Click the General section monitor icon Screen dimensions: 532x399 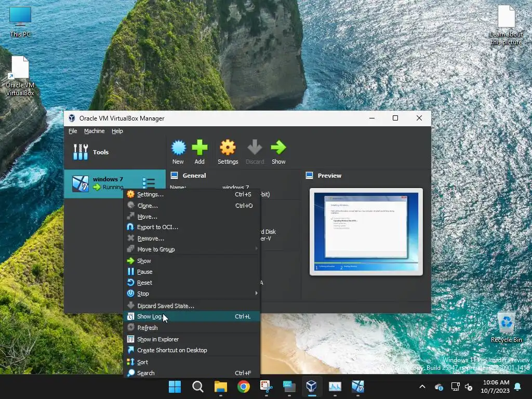pyautogui.click(x=175, y=176)
